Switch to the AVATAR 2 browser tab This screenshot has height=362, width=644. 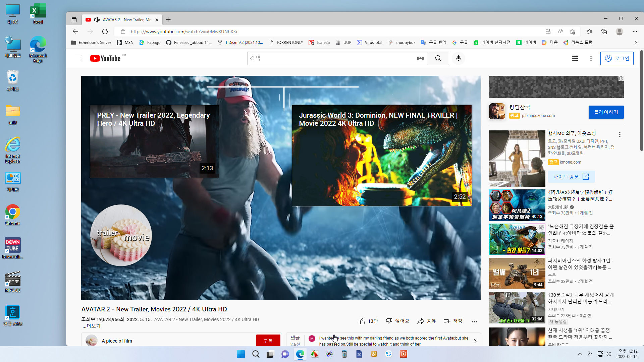click(x=122, y=20)
